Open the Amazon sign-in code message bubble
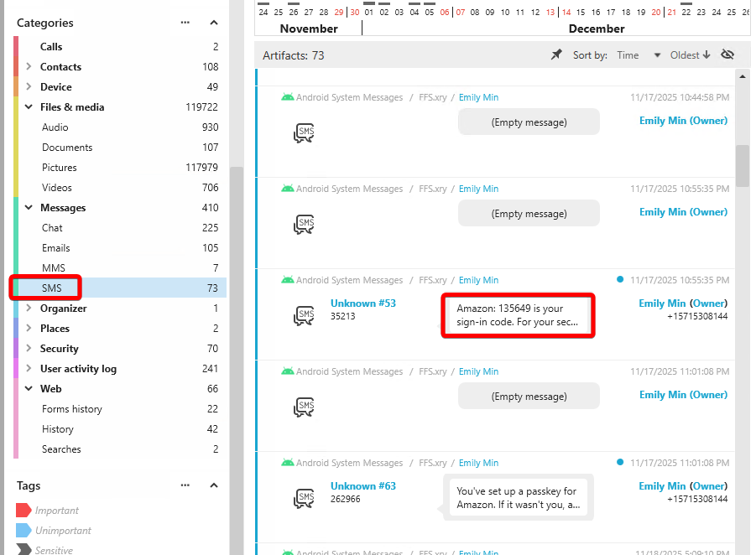This screenshot has width=756, height=555. 519,315
